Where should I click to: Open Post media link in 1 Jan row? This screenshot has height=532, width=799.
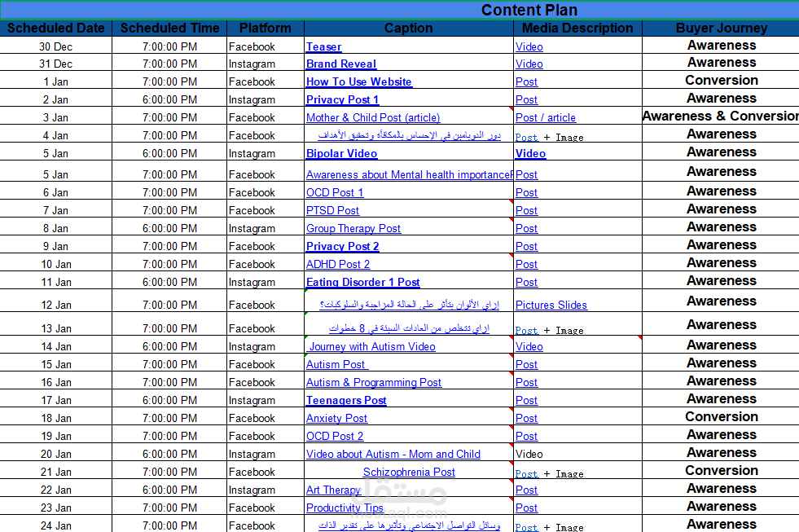coord(526,82)
